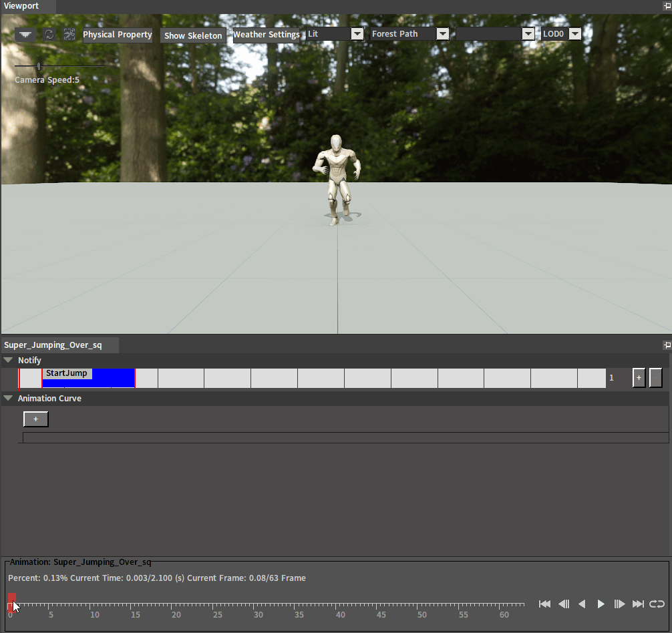Step forward one frame
Screen dimensions: 672x633
(619, 604)
